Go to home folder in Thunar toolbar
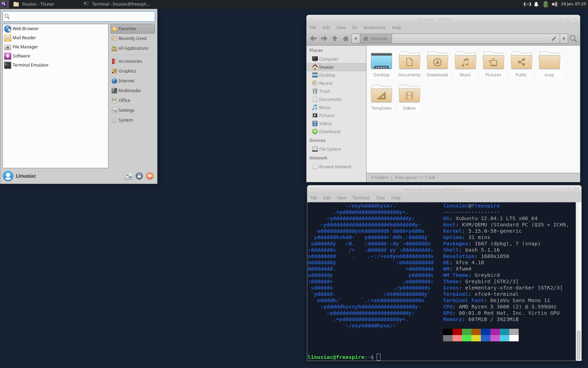588x368 pixels. [346, 39]
